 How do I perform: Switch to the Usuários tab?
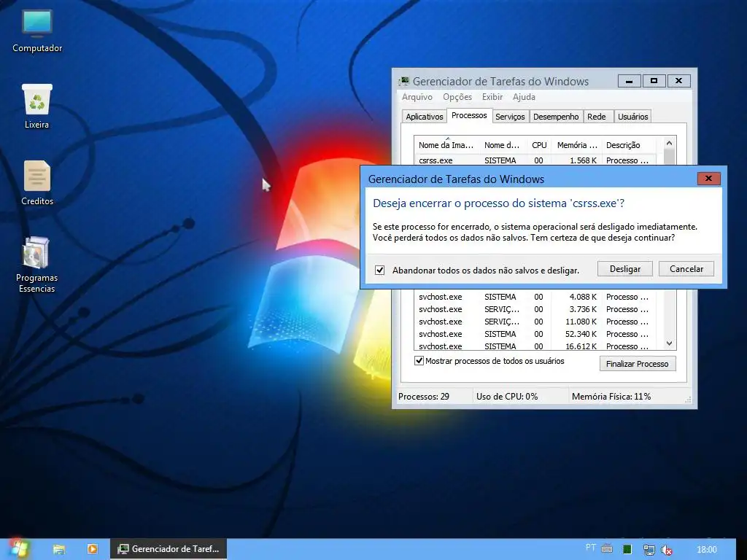pyautogui.click(x=632, y=117)
